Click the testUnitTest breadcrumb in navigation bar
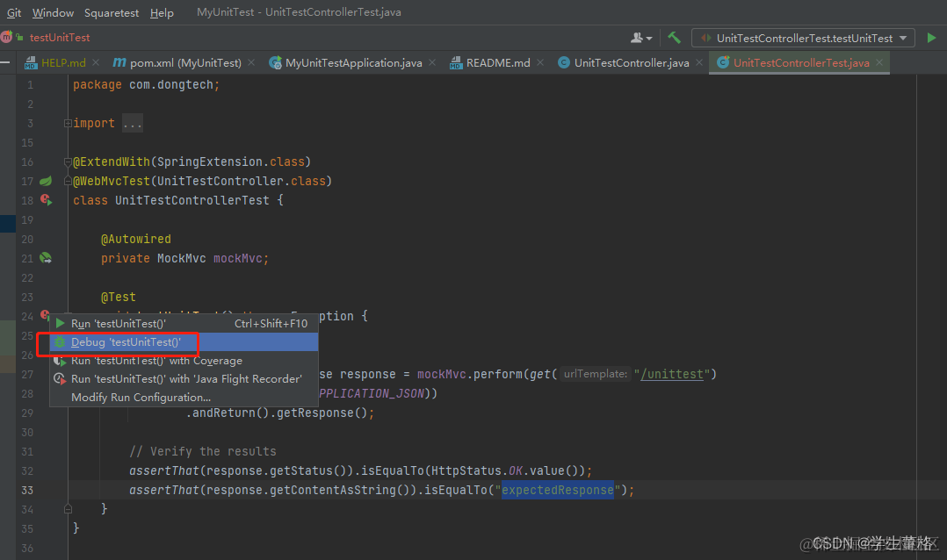The height and width of the screenshot is (560, 947). pos(59,38)
